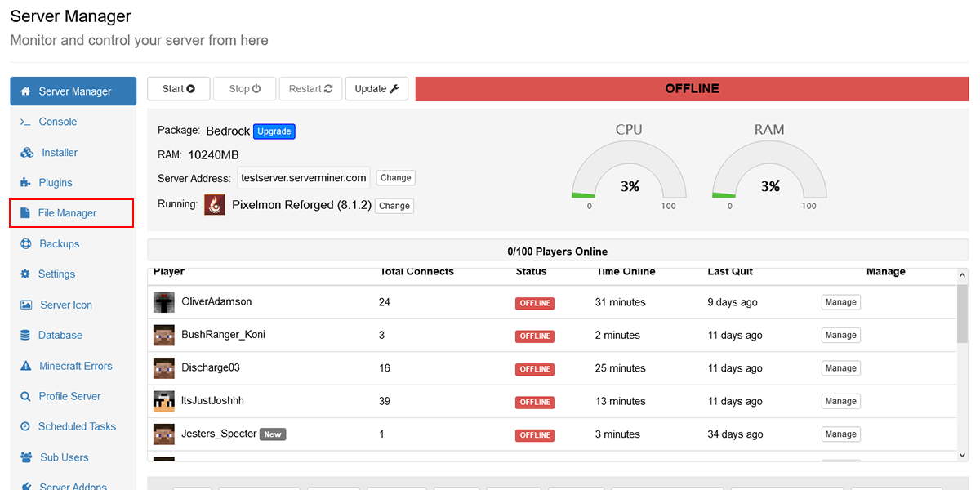
Task: Manage player BushRanger_Koni
Action: [x=841, y=335]
